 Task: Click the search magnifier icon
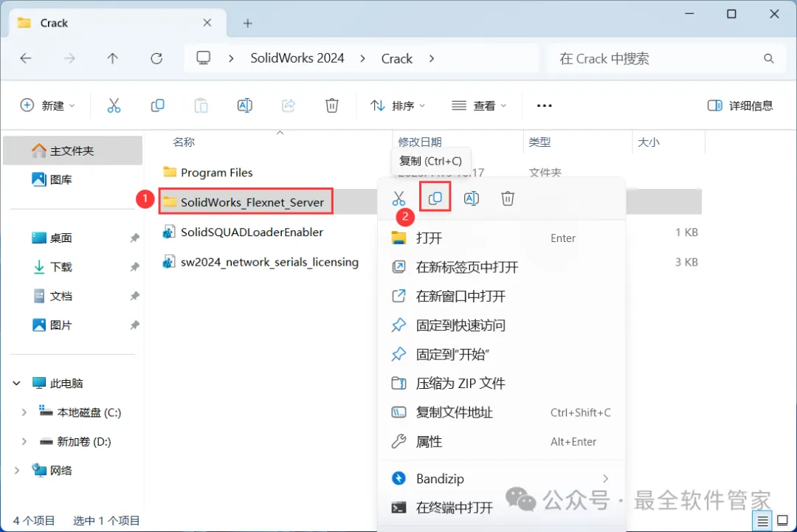[768, 58]
